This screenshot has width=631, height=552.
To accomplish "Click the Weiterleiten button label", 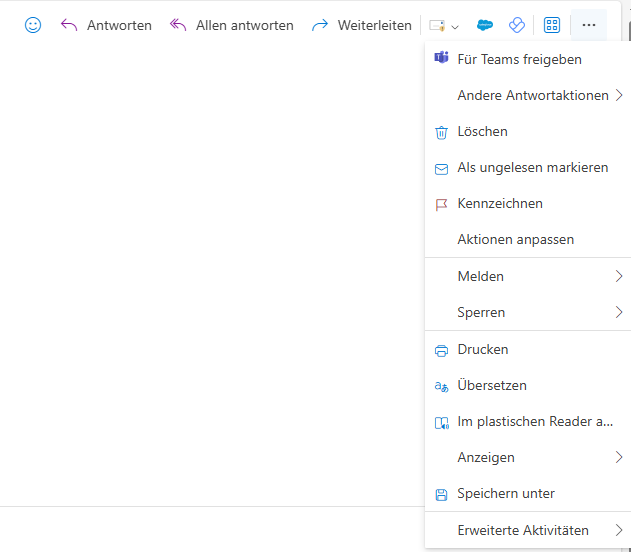I will click(x=375, y=25).
